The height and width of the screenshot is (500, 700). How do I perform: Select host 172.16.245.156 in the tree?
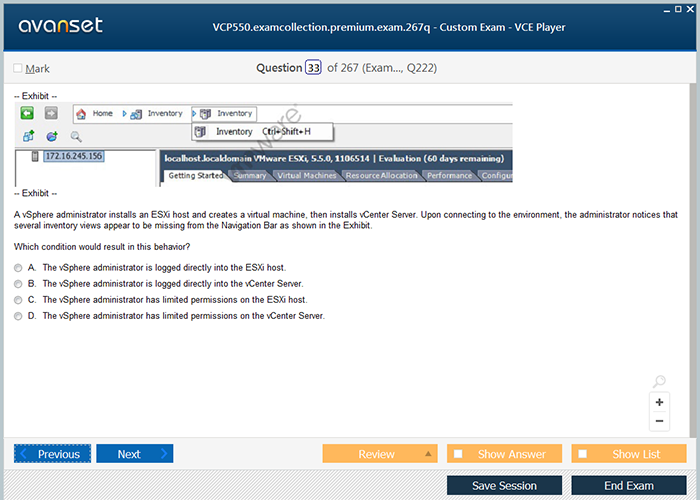(74, 156)
